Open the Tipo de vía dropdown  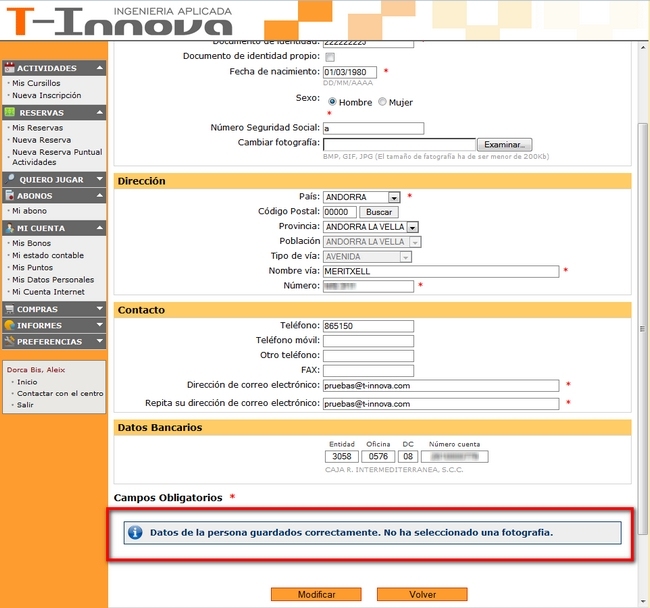pos(405,257)
